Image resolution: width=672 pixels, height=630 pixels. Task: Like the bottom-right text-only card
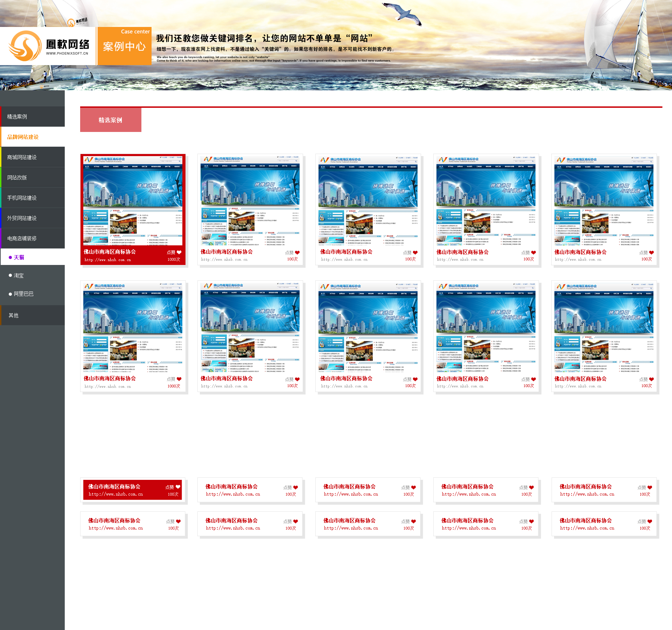pos(650,521)
